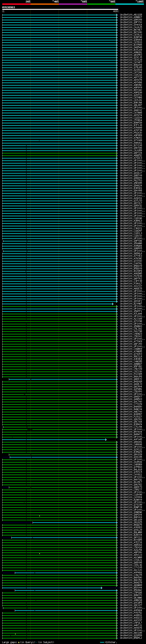Open the UniRef100_B5DPL2 hit label
The image size is (146, 644).
(131, 638)
